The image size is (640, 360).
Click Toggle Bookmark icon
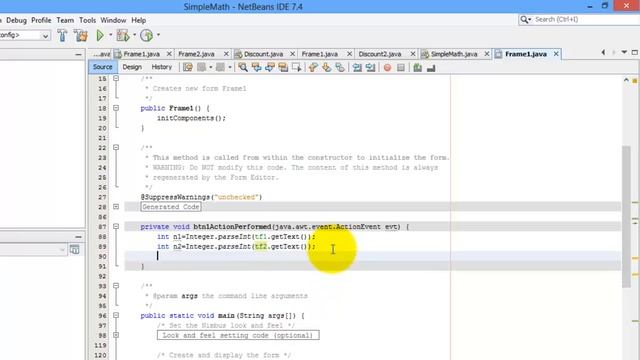click(x=340, y=67)
